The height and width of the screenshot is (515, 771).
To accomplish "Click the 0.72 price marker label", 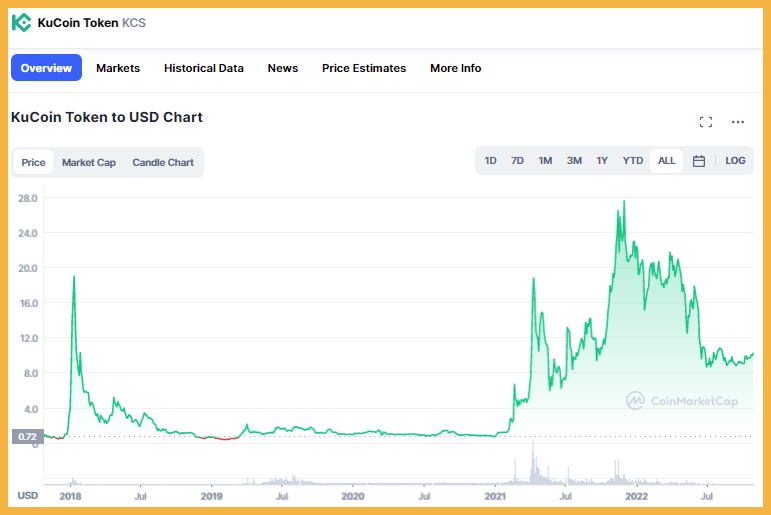I will pos(28,436).
